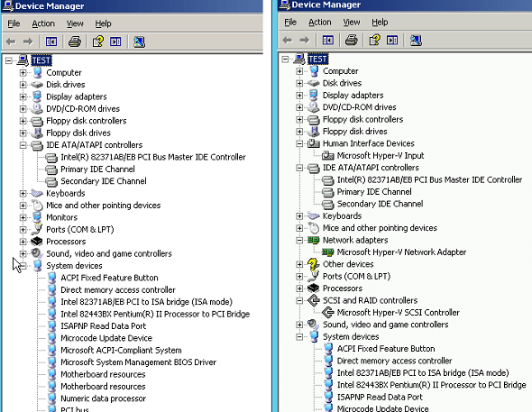Open the View menu in right window

352,22
